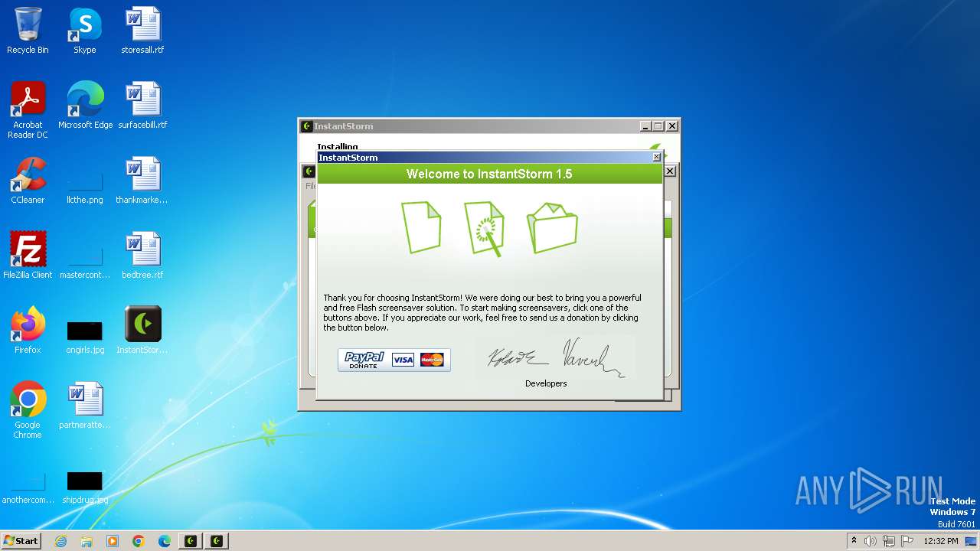The width and height of the screenshot is (980, 551).
Task: Select surfacebill.rtf document on desktop
Action: (x=142, y=106)
